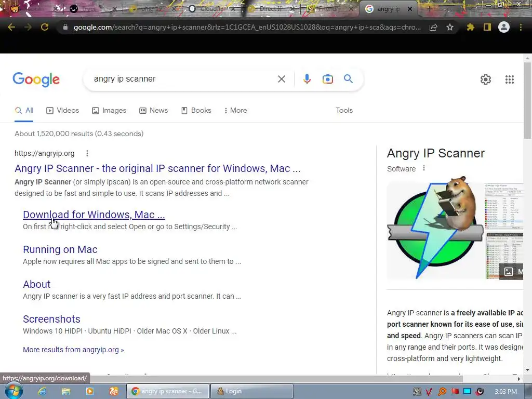
Task: Switch to the Chrome taskbar window button
Action: pyautogui.click(x=168, y=391)
